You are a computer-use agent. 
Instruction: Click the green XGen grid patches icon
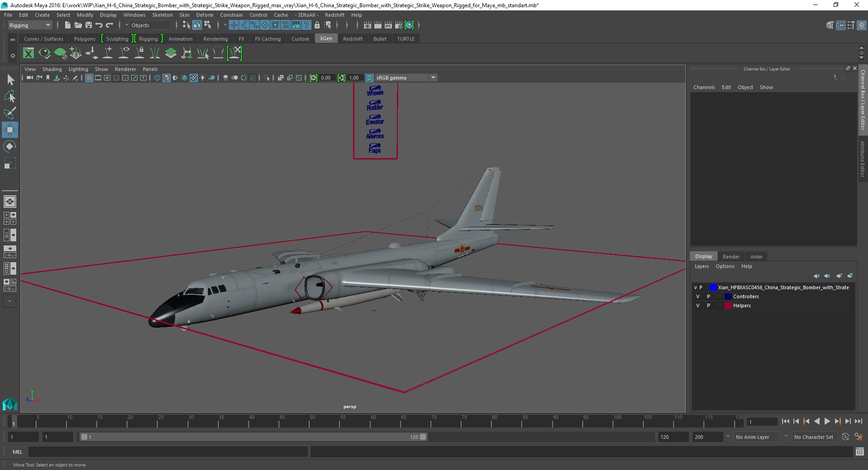click(171, 53)
